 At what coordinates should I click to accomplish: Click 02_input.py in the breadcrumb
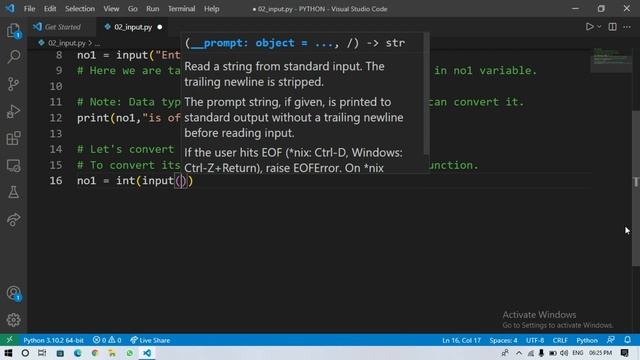(67, 43)
